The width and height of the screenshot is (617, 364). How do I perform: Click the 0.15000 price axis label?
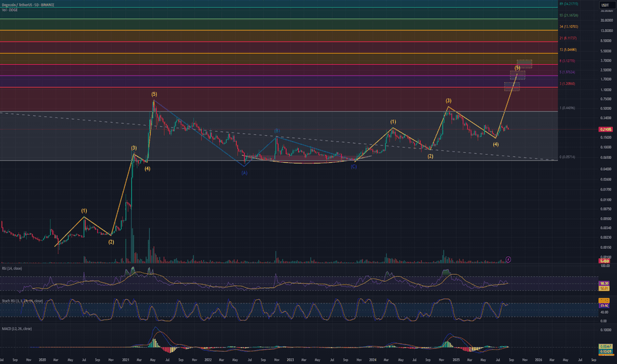point(606,138)
